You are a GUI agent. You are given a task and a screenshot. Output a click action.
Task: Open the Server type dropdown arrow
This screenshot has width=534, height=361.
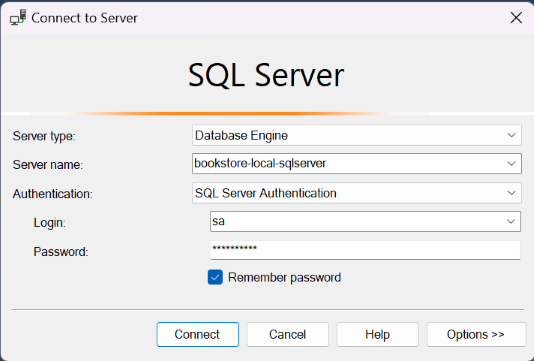(511, 135)
